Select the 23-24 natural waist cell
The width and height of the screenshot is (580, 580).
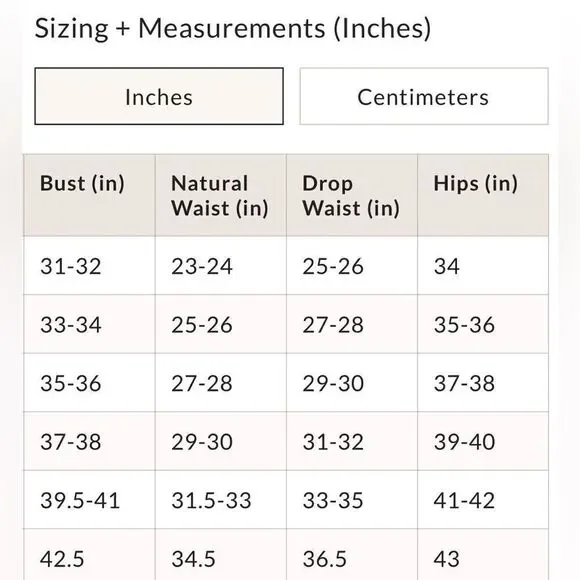[221, 266]
